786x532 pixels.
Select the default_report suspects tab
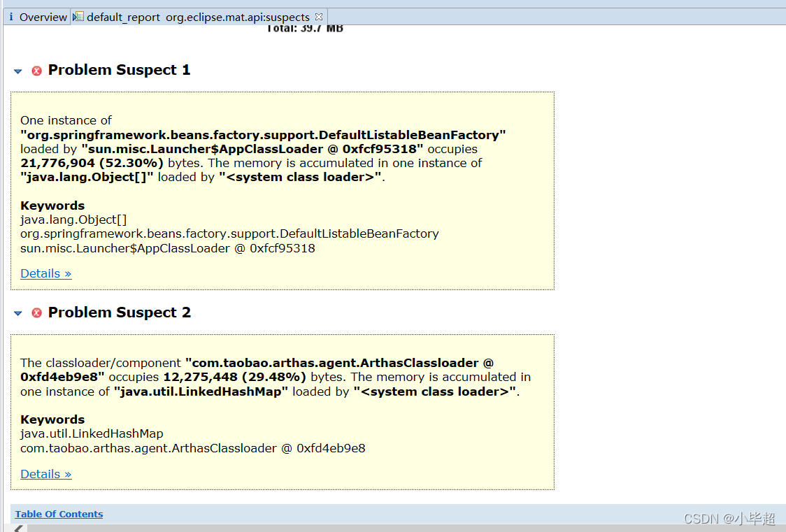coord(198,17)
